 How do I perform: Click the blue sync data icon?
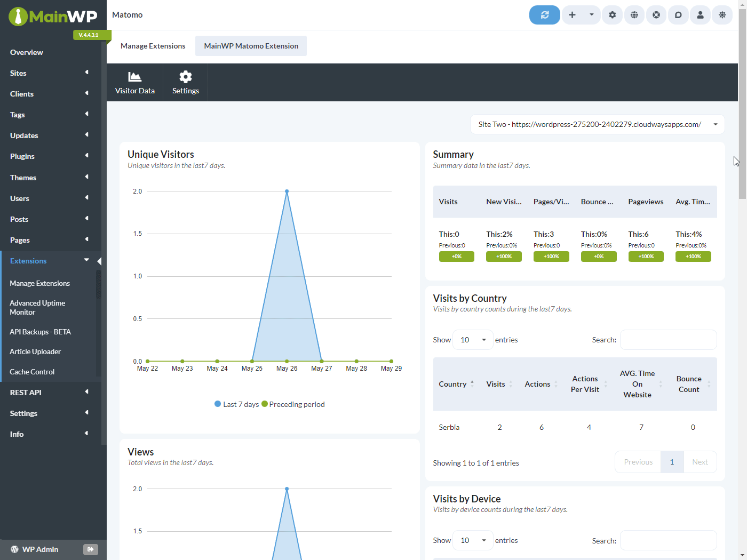(x=544, y=15)
